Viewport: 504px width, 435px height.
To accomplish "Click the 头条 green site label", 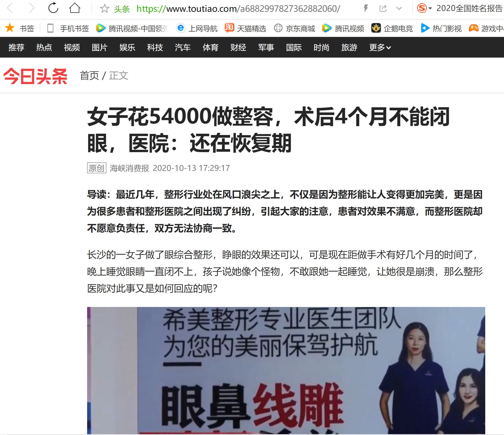I will [x=122, y=9].
